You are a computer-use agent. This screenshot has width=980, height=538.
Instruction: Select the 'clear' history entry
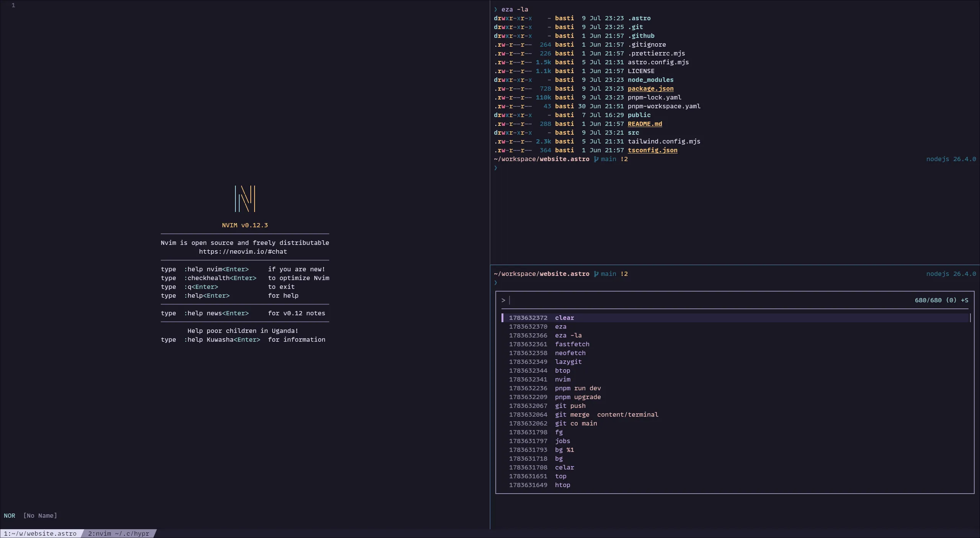pyautogui.click(x=735, y=318)
